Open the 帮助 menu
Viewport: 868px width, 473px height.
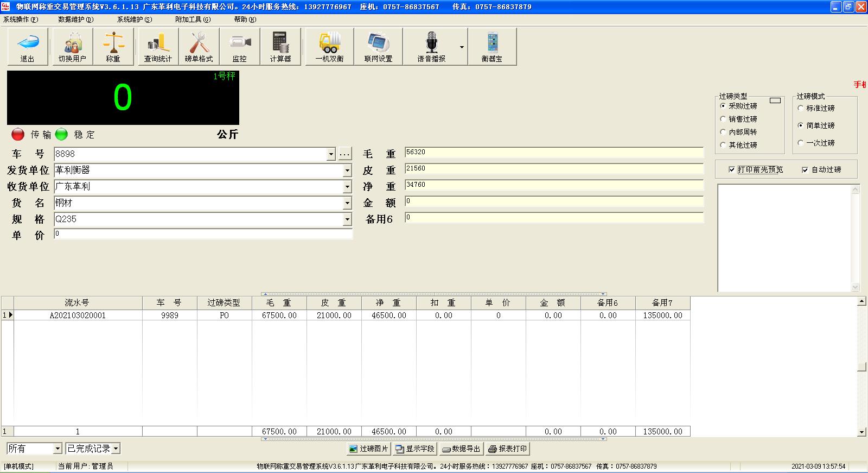245,20
